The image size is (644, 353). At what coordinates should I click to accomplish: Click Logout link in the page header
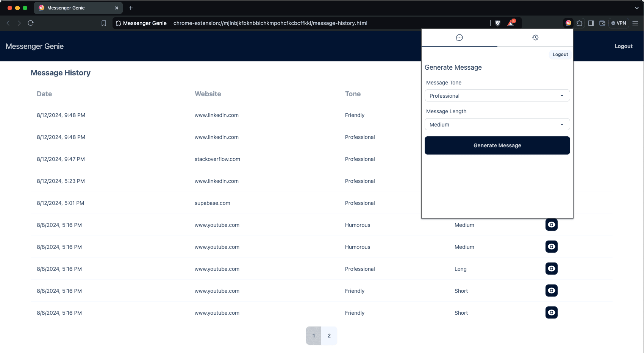623,46
